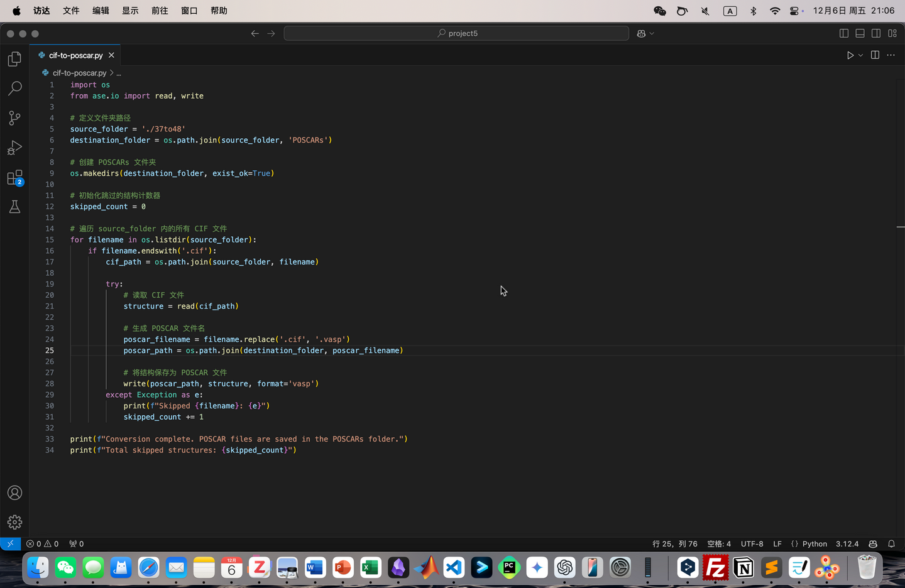Open the Testing flask view
This screenshot has height=588, width=905.
click(14, 207)
